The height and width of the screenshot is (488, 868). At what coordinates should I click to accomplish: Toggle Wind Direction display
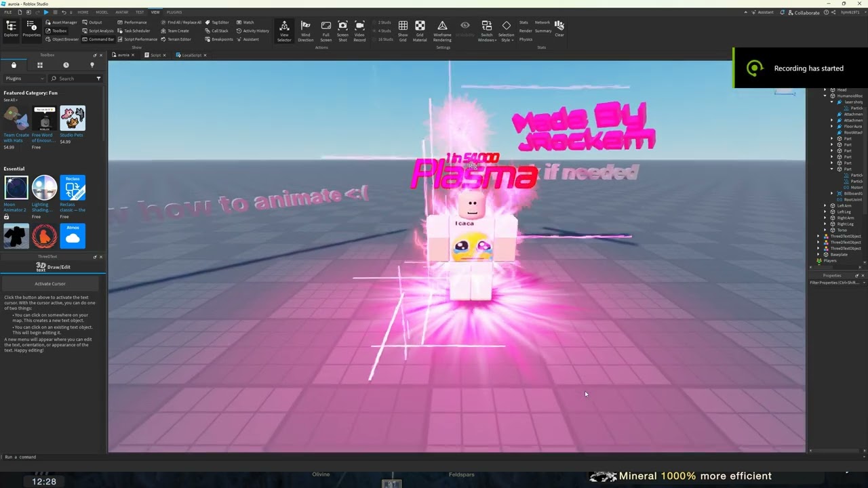(305, 30)
